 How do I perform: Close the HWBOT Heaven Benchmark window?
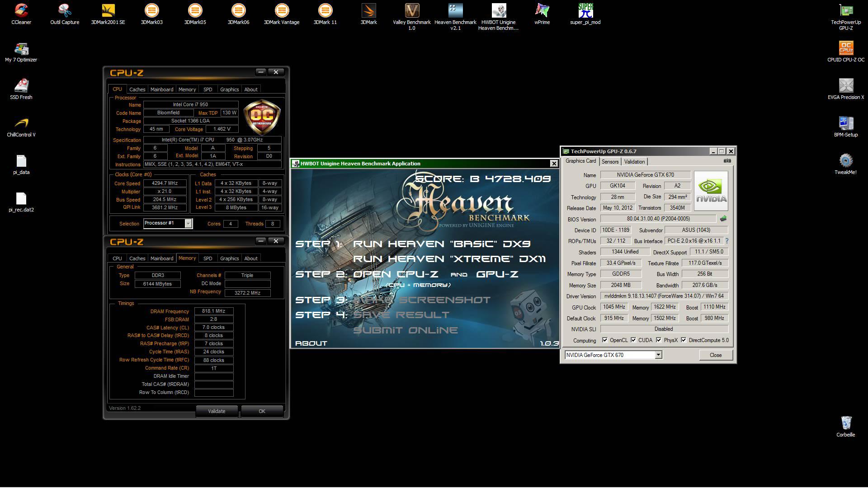[554, 164]
